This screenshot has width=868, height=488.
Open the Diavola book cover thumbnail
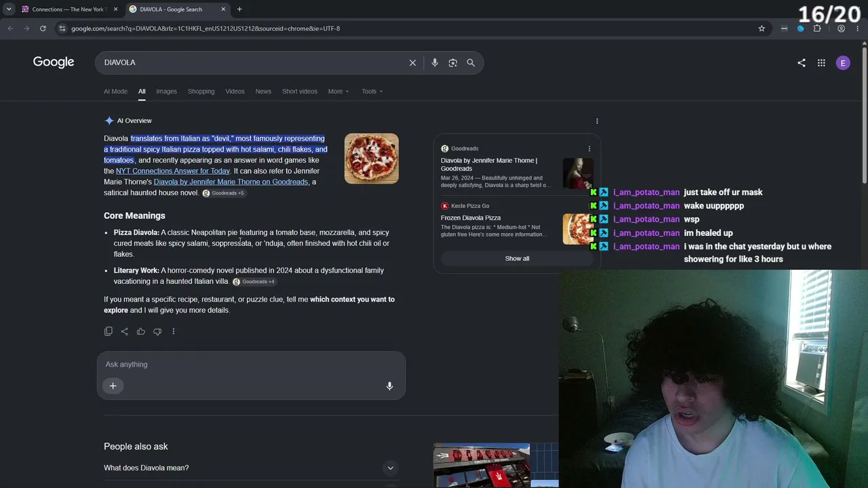[x=578, y=174]
